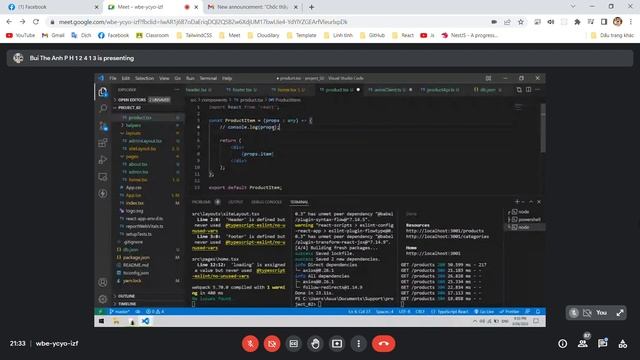
Task: Open the Chrome profile avatar
Action: click(618, 22)
